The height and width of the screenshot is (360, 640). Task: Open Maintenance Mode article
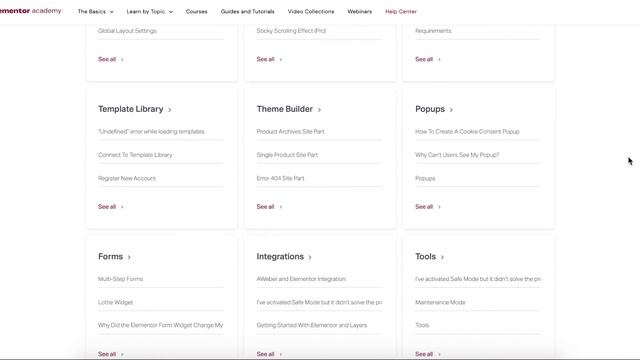pos(440,302)
